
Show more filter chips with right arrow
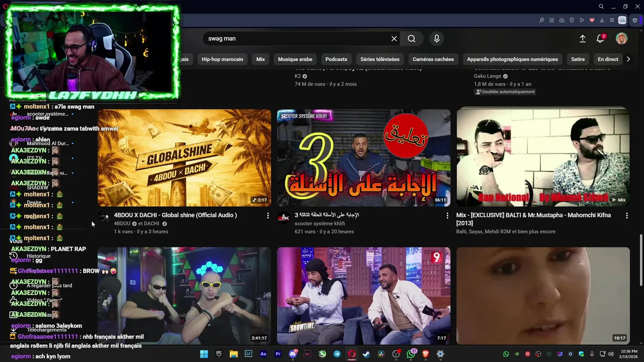pos(628,59)
